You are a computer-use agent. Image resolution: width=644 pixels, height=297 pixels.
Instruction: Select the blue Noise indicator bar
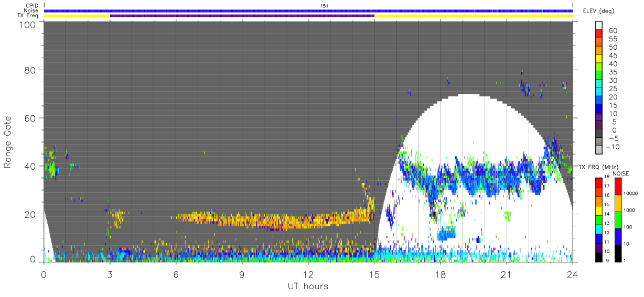pos(308,10)
